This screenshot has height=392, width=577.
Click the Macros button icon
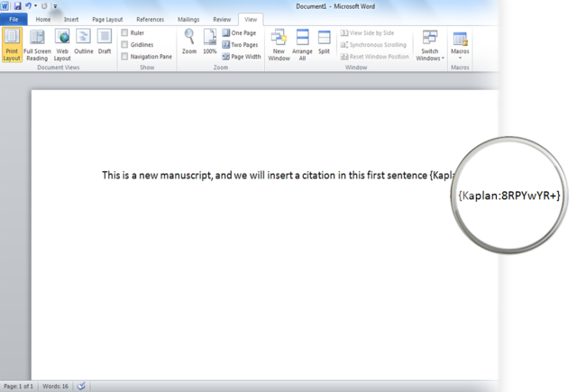(460, 38)
